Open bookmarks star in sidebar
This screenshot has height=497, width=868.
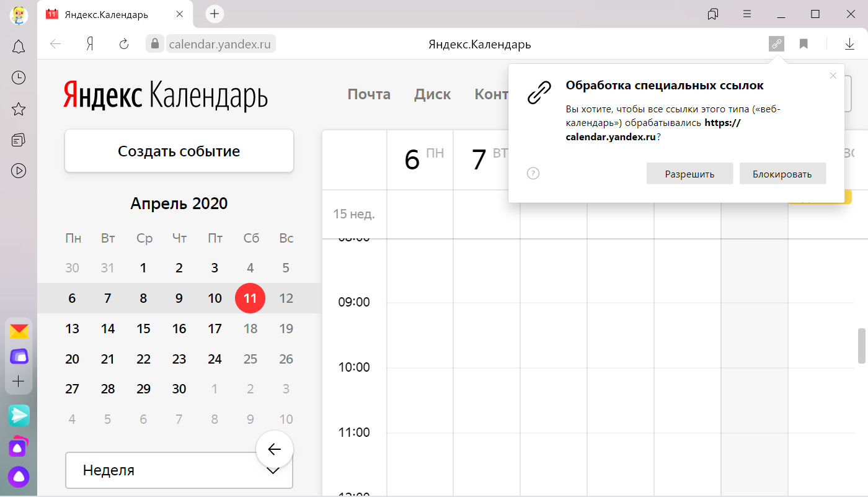(19, 109)
